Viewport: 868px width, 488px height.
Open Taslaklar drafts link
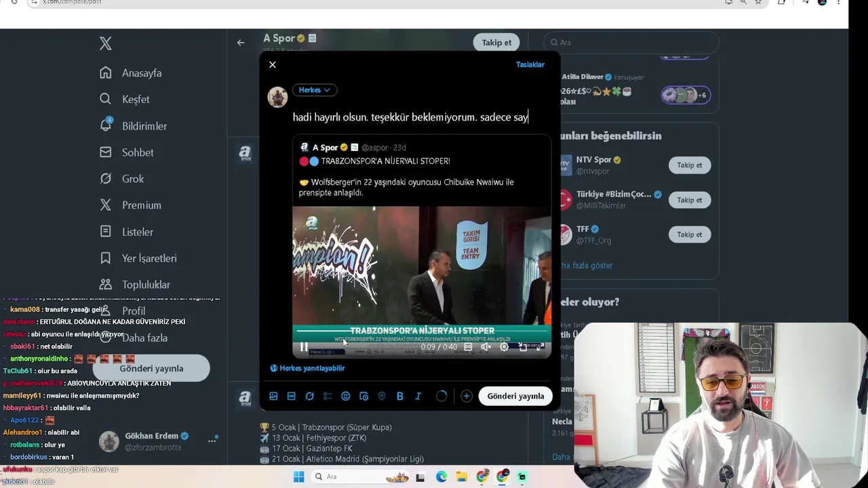pyautogui.click(x=530, y=64)
